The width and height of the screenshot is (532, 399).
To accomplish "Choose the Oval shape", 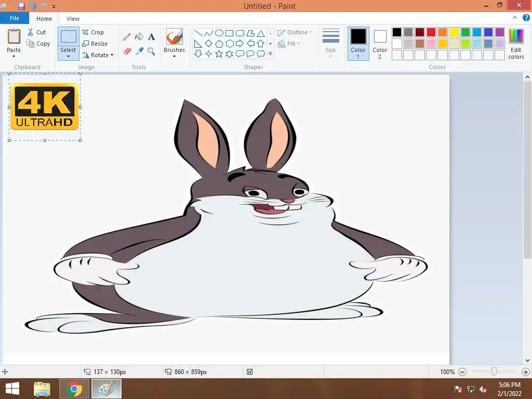I will (219, 33).
